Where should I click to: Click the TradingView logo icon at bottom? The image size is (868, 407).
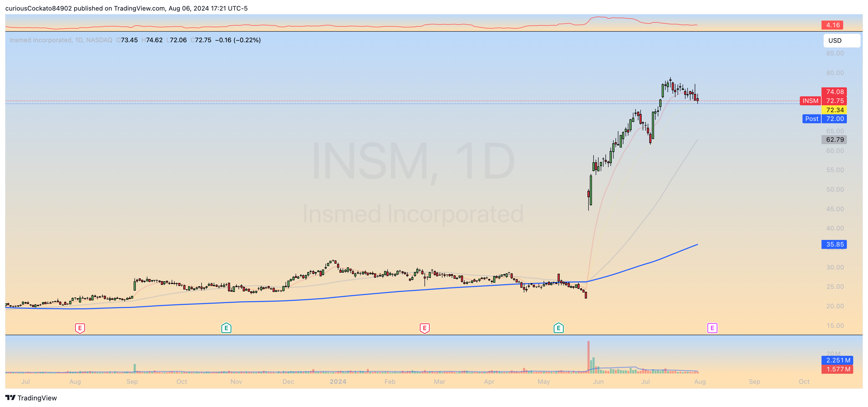11,398
